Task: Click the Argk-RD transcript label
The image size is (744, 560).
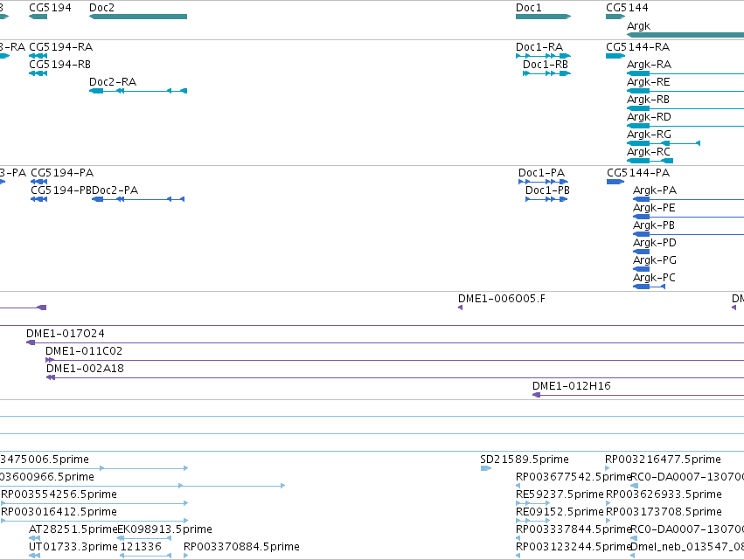Action: (649, 117)
